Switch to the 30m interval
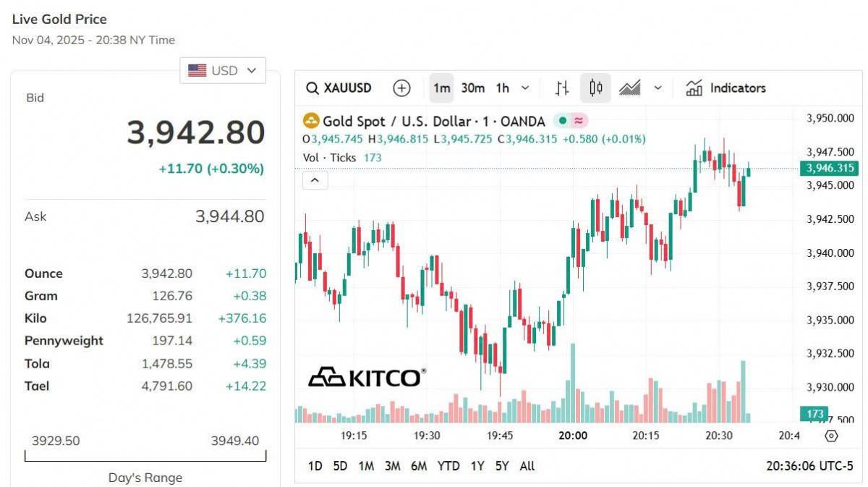Viewport: 868px width, 487px height. coord(472,88)
